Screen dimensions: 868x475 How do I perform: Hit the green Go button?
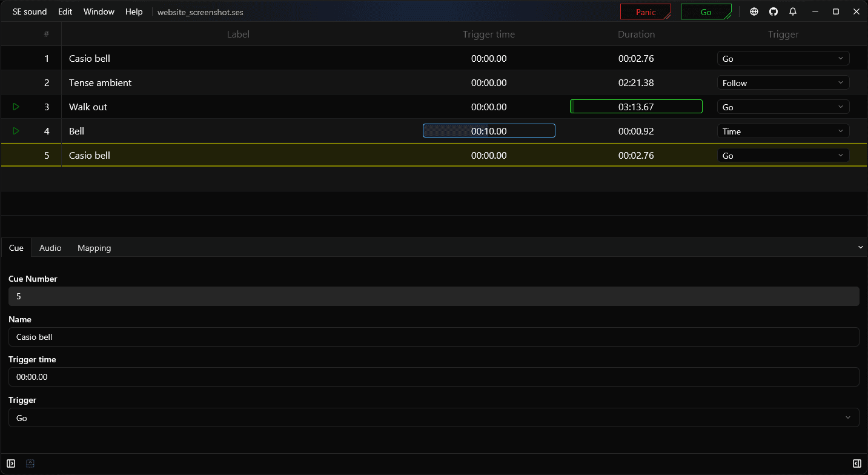(706, 12)
